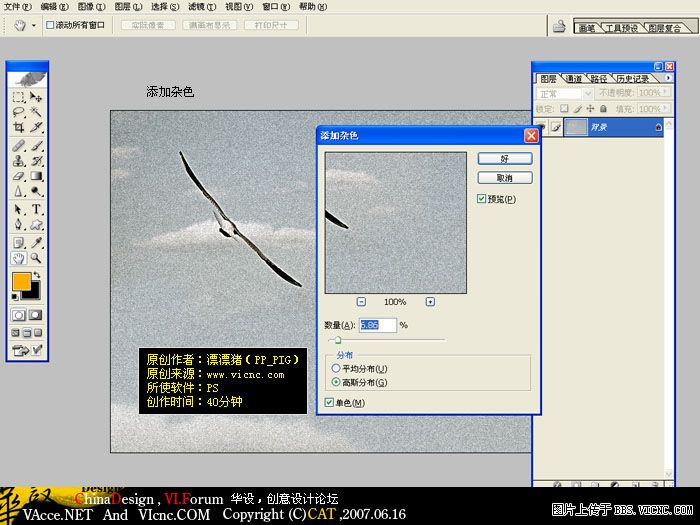Viewport: 700px width, 525px height.
Task: Zoom out the dialog preview
Action: tap(361, 302)
